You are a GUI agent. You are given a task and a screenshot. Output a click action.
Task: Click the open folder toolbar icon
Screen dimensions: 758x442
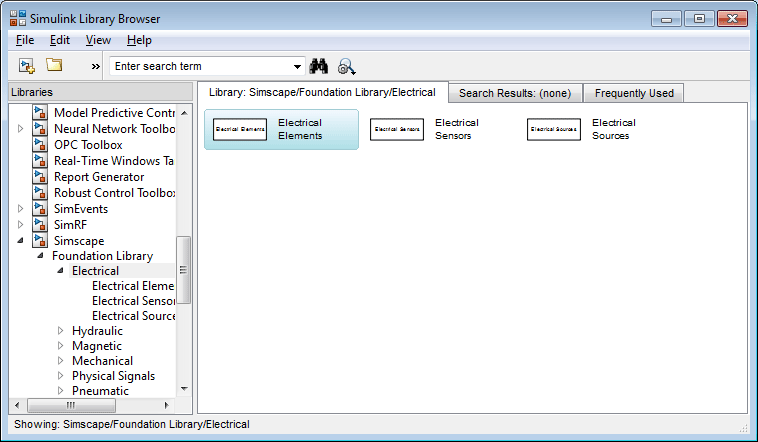click(54, 65)
